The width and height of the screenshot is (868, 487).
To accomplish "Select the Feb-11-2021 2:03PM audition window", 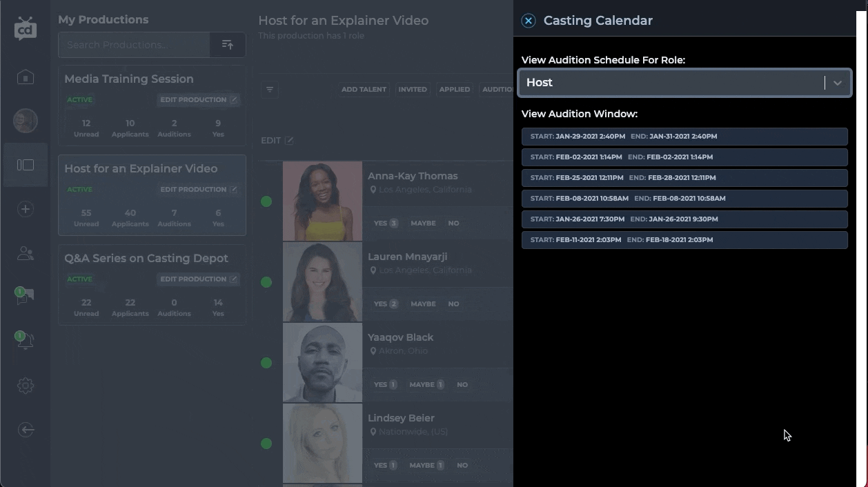I will pos(684,240).
